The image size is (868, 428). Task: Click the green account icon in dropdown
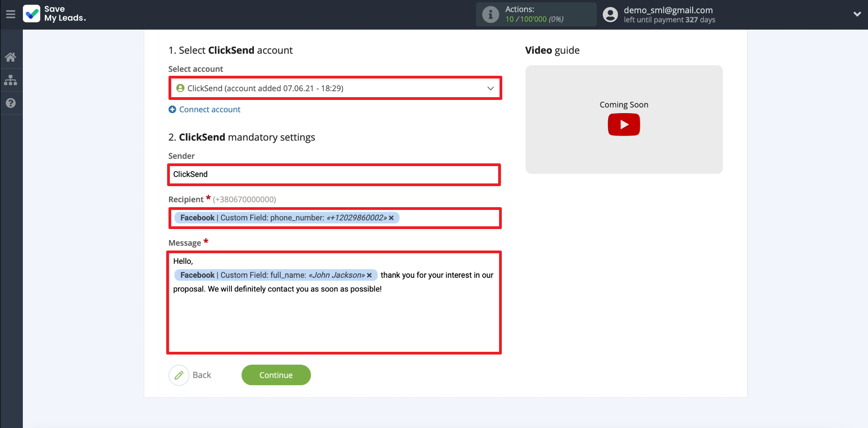click(180, 88)
